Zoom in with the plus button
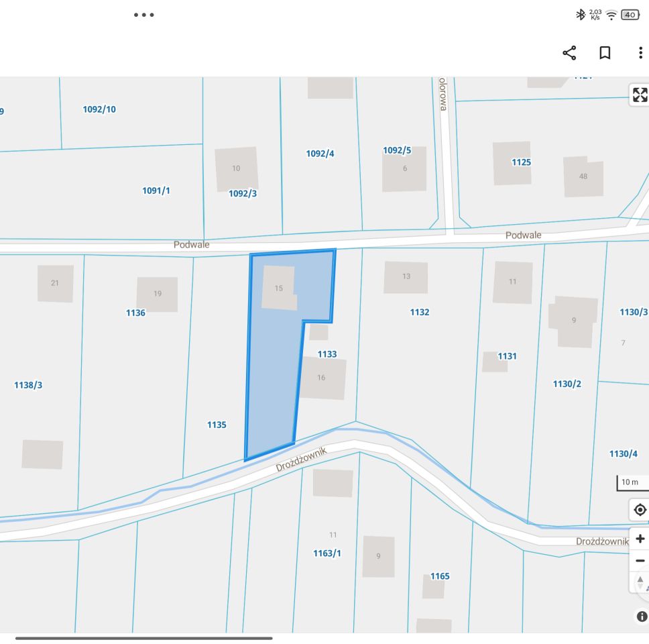Screen dimensions: 649x644 (640, 539)
